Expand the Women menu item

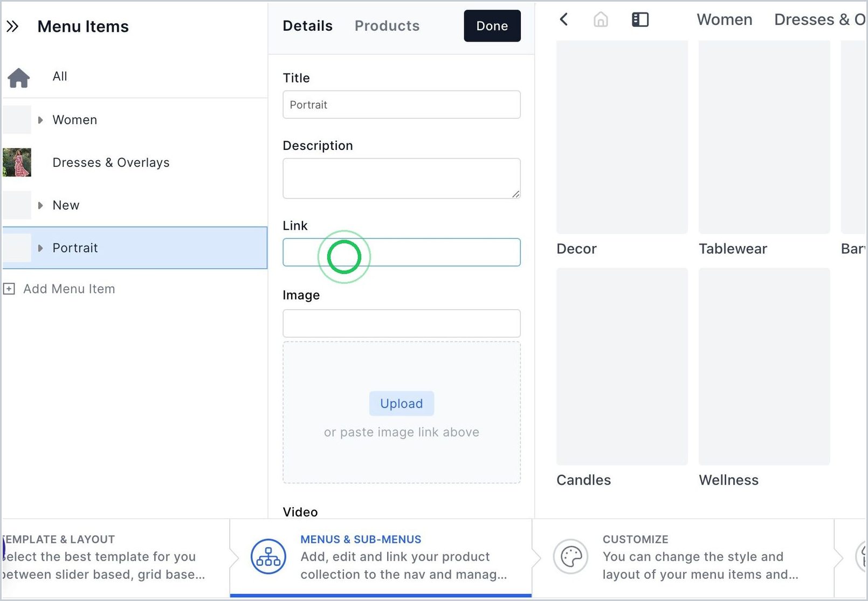click(40, 120)
